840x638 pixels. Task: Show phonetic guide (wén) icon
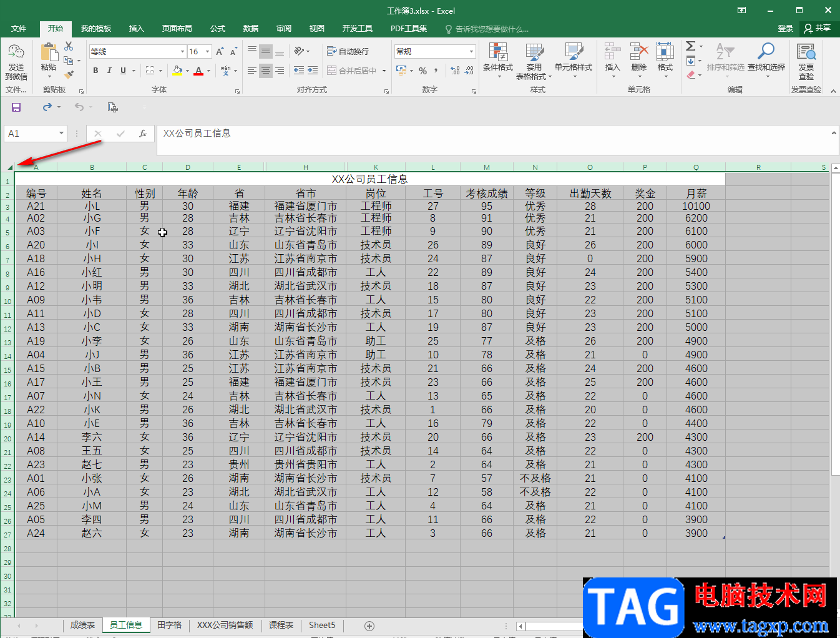click(x=225, y=71)
